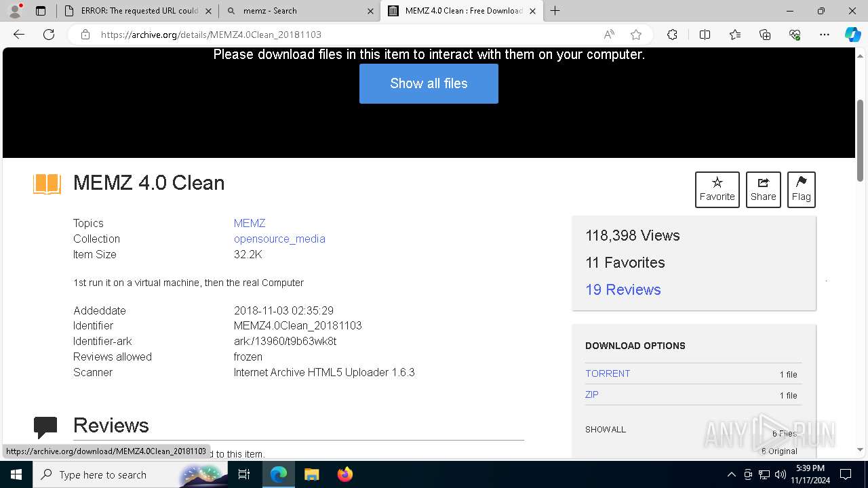Open File Explorer from the taskbar

(311, 474)
